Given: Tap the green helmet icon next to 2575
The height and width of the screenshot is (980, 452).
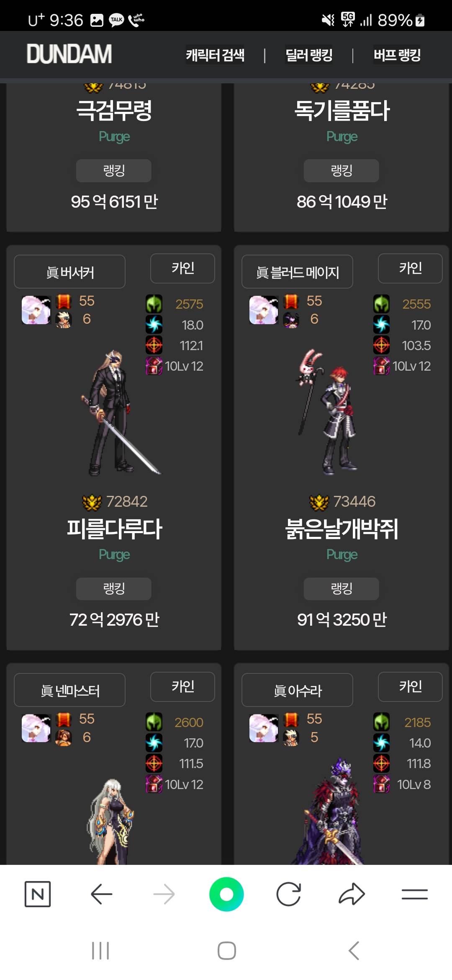Looking at the screenshot, I should point(154,304).
